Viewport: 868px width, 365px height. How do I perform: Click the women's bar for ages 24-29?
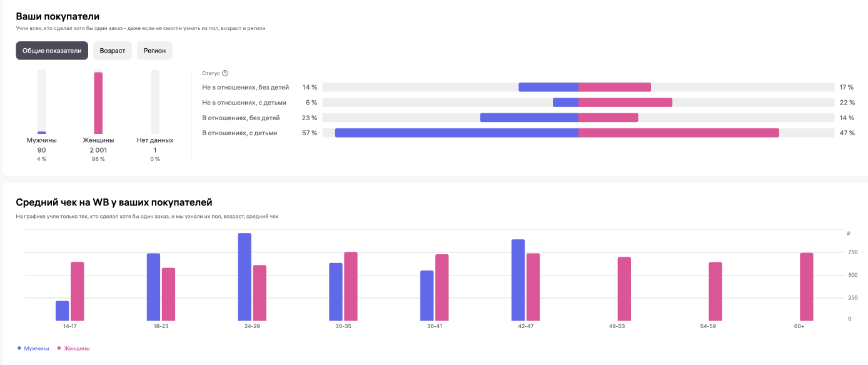(260, 293)
